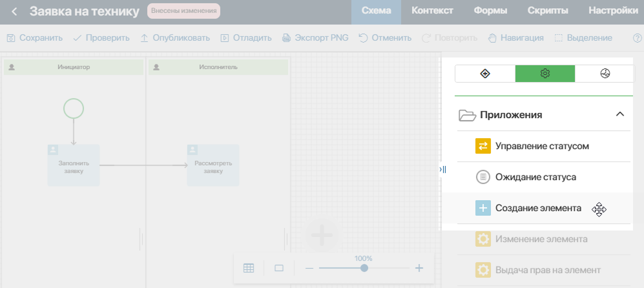
Task: Click the user icon in Рассмотреть заявку task
Action: point(192,150)
